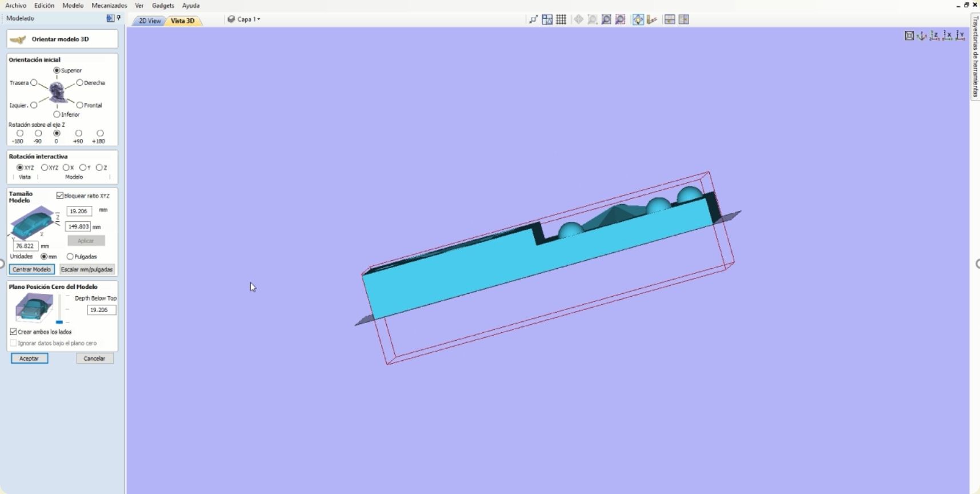Open the Ayuda menu

click(x=191, y=6)
